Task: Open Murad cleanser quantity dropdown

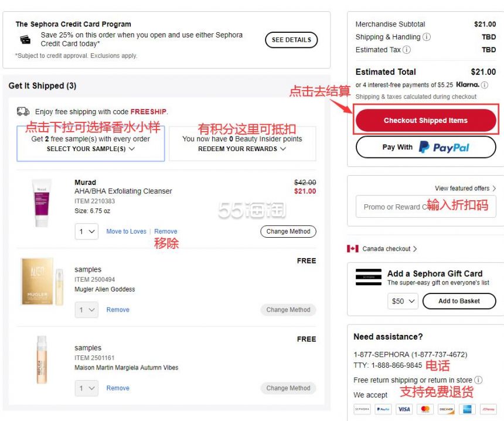Action: coord(87,231)
